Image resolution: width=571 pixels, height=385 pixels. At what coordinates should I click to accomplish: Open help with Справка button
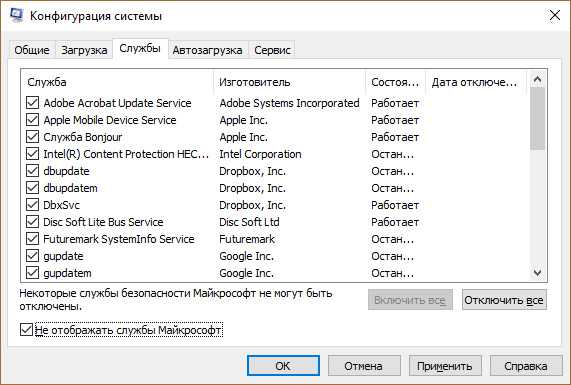pyautogui.click(x=525, y=366)
